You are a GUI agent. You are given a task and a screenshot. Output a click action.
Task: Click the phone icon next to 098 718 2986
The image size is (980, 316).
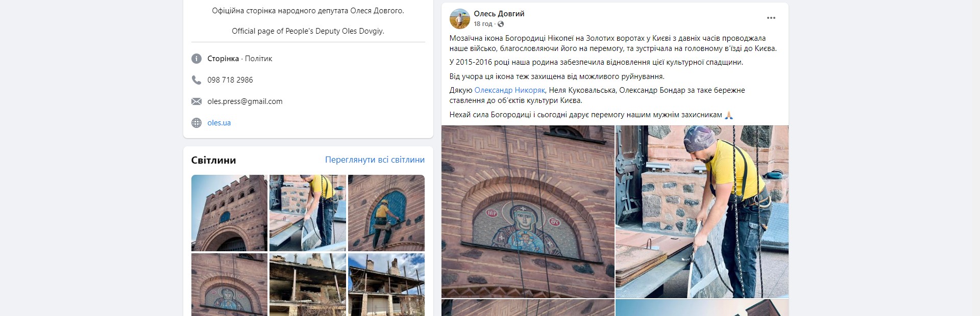(197, 80)
